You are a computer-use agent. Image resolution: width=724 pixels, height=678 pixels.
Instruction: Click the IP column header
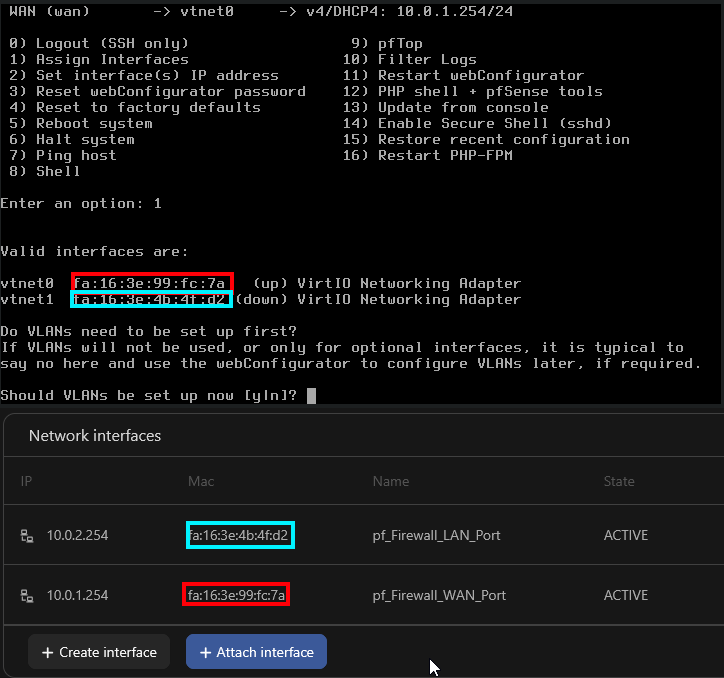point(26,481)
